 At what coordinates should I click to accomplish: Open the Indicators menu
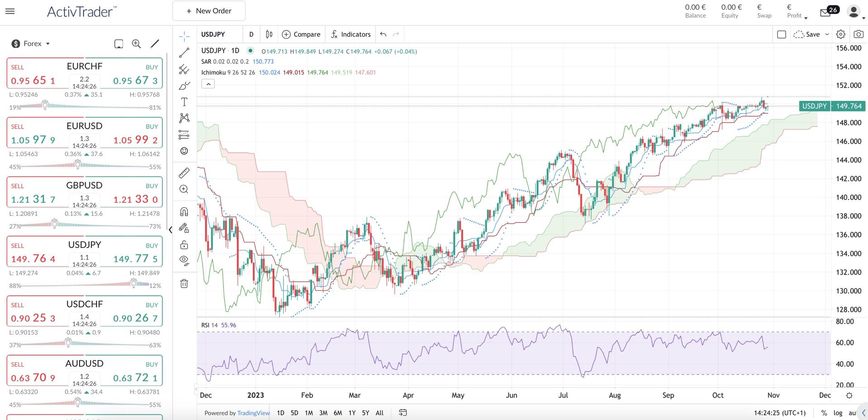pos(350,34)
